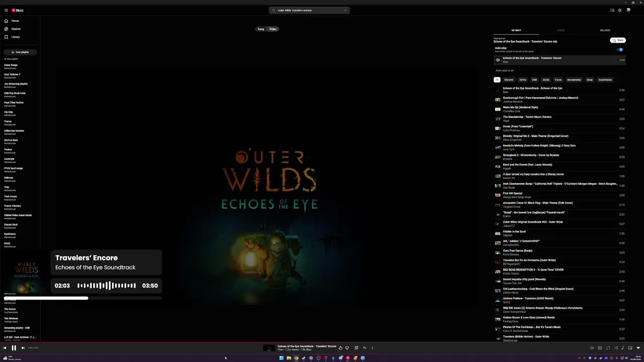The image size is (644, 362).
Task: Open the Windows Start button
Action: click(x=281, y=358)
